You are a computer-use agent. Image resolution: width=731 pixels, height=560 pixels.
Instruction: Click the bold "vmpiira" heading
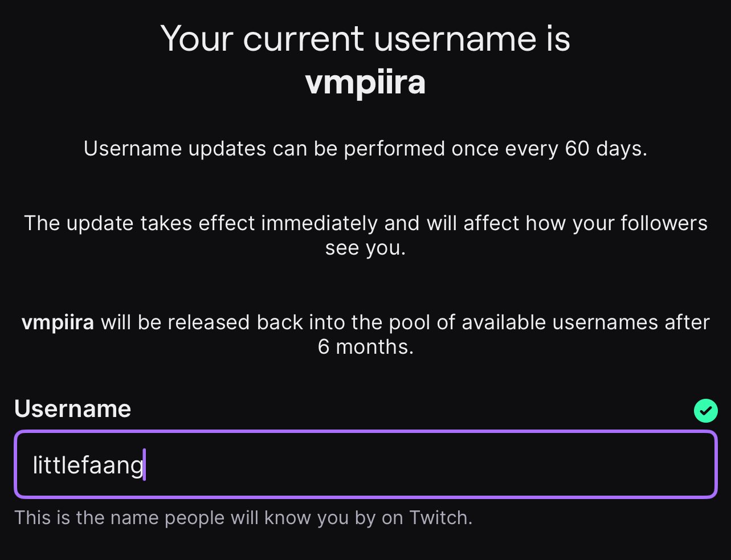(365, 83)
